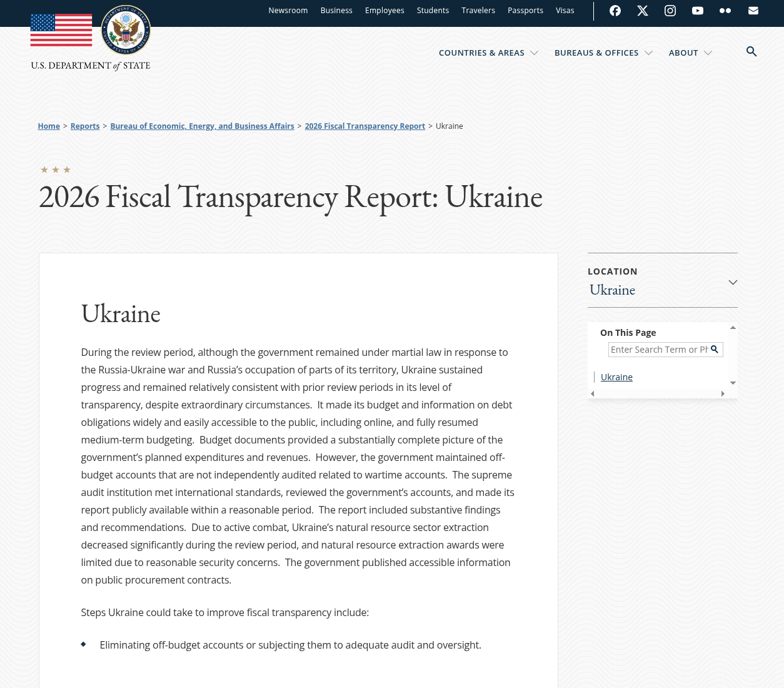Image resolution: width=784 pixels, height=688 pixels.
Task: Click the On This Page scroll left arrow
Action: point(593,393)
